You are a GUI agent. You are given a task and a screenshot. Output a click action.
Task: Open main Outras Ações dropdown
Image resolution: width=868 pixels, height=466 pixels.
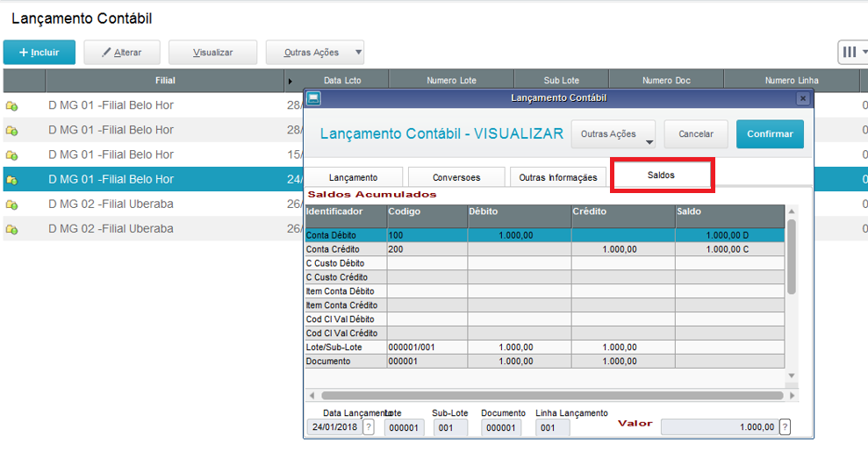tap(314, 52)
